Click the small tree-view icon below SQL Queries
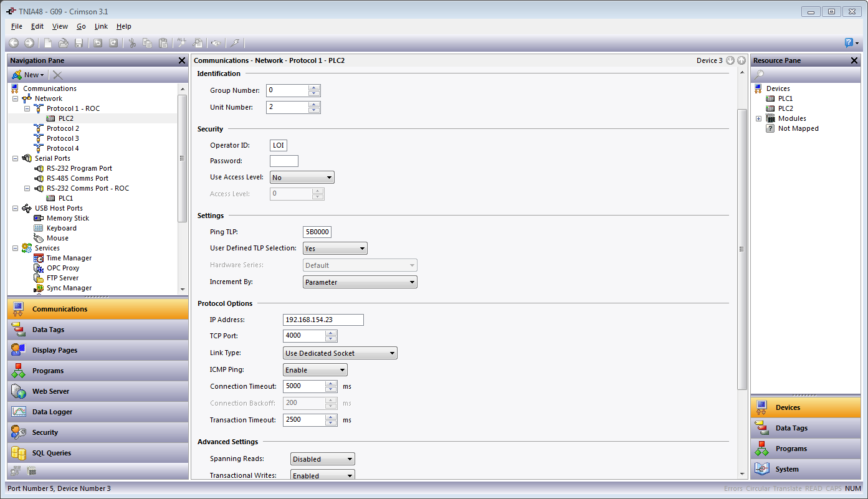868x499 pixels. [16, 471]
